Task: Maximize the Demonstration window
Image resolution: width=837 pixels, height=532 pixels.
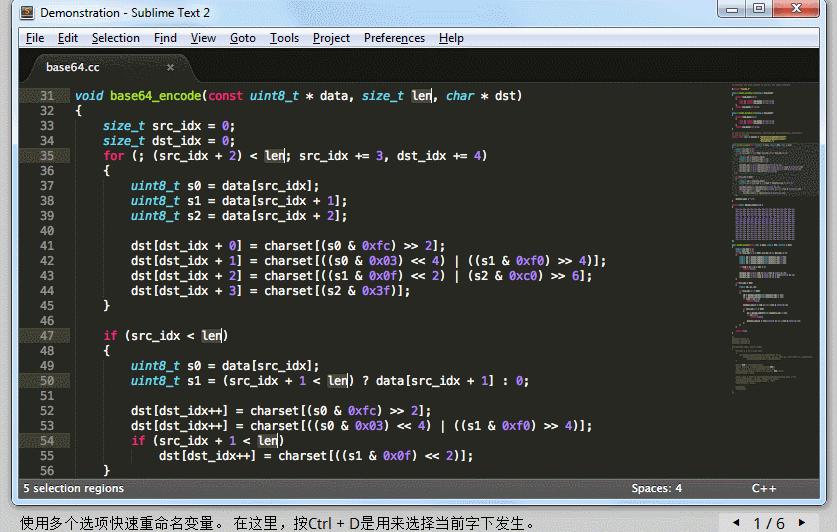Action: tap(759, 9)
